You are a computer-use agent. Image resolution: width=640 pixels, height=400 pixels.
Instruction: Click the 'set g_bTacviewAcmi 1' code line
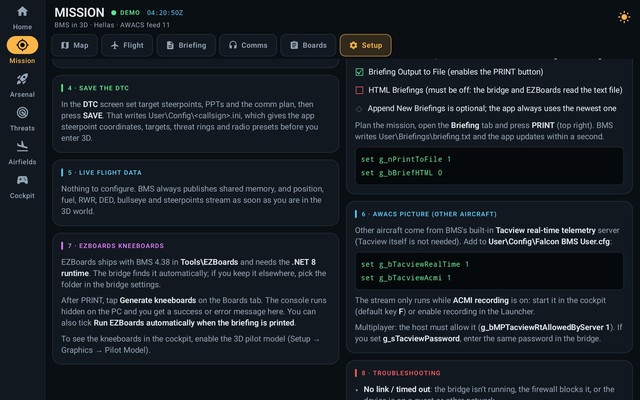coord(406,278)
